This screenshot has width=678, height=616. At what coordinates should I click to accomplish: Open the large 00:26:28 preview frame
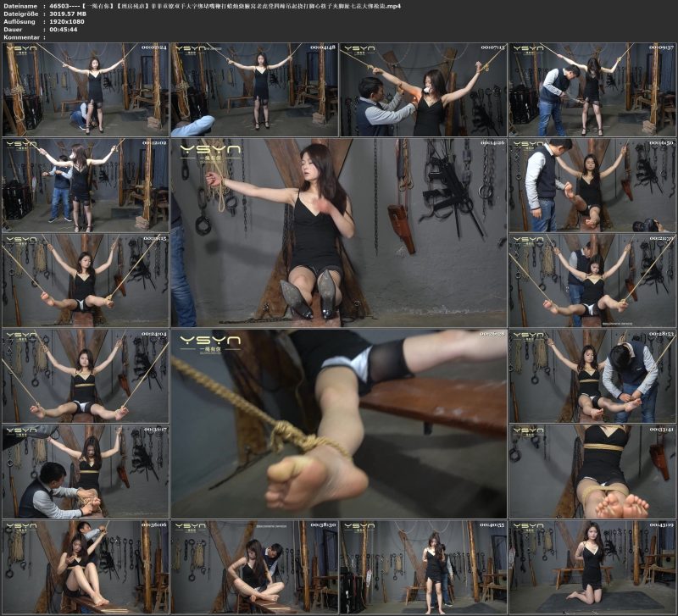coord(338,423)
